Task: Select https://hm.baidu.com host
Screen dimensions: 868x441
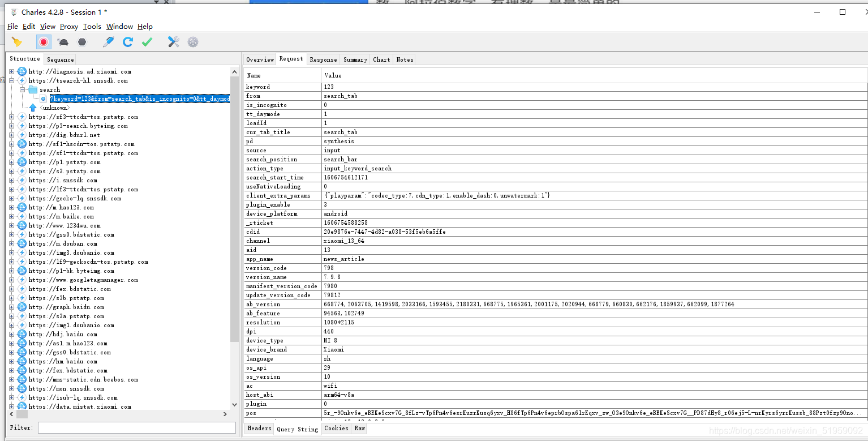Action: [x=63, y=361]
